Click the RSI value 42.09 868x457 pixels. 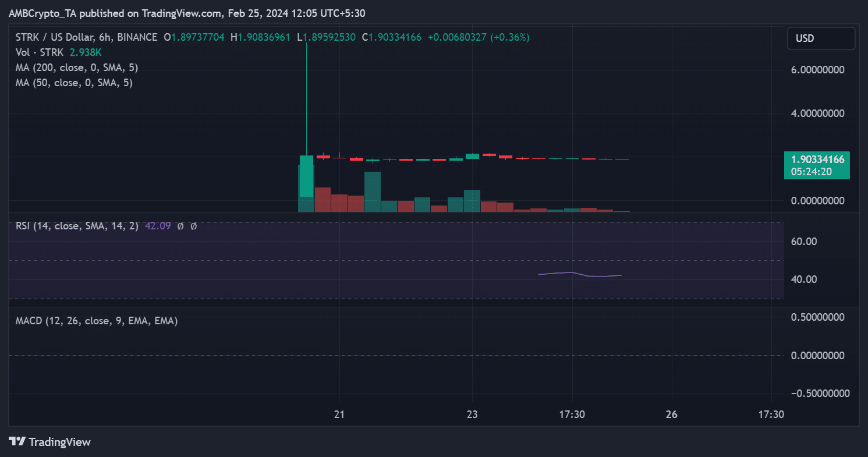click(x=157, y=226)
